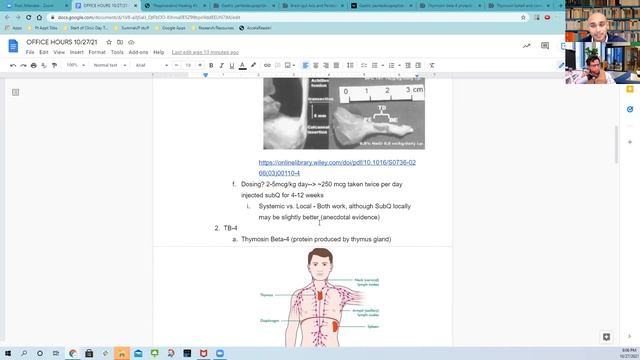The width and height of the screenshot is (640, 360).
Task: Reload the page in Chrome
Action: point(29,18)
